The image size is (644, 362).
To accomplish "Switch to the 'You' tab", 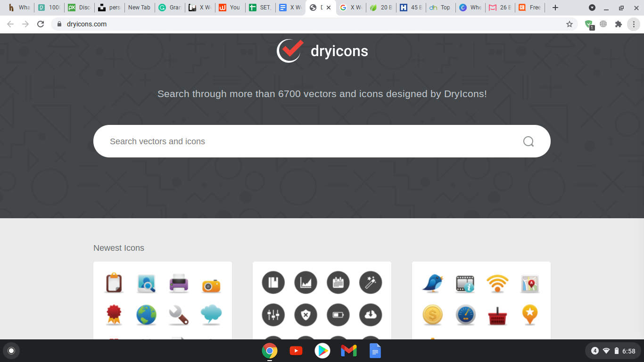I will pyautogui.click(x=230, y=8).
